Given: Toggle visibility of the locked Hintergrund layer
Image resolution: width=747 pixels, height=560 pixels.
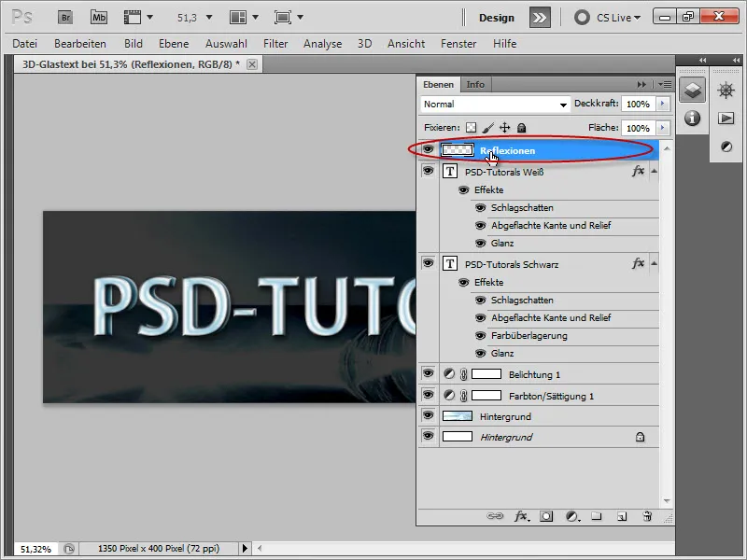Looking at the screenshot, I should pos(429,436).
